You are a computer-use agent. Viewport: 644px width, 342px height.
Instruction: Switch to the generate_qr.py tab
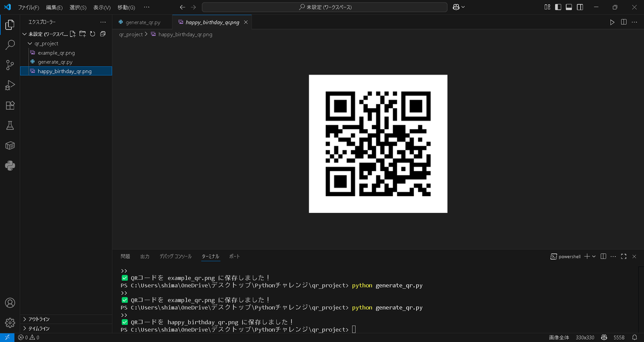[142, 23]
